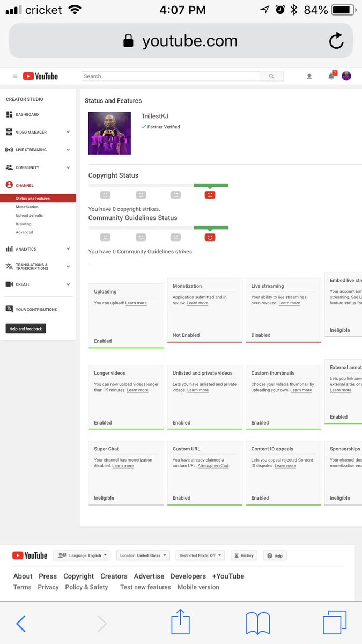Click the Policy & Safety footer link
The width and height of the screenshot is (362, 644).
(86, 587)
